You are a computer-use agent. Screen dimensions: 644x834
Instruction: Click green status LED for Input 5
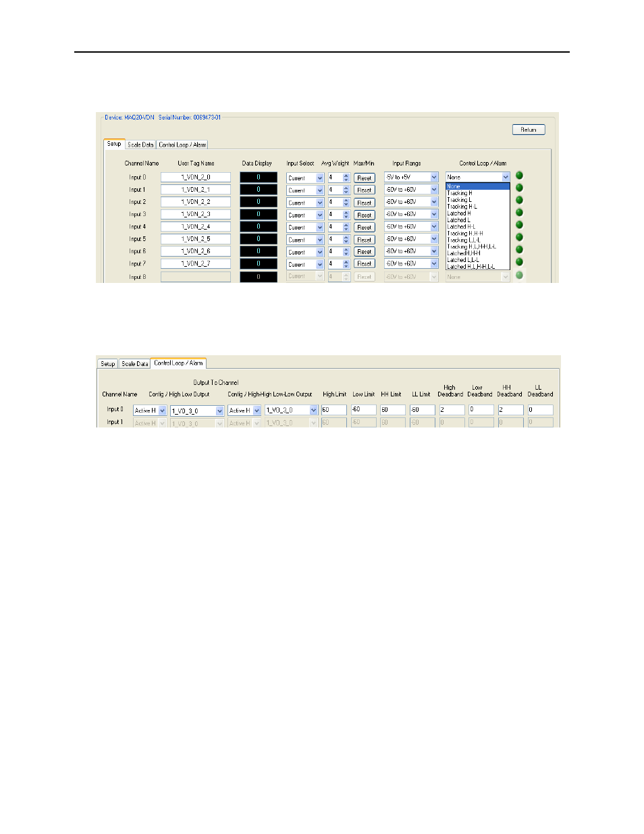[519, 237]
